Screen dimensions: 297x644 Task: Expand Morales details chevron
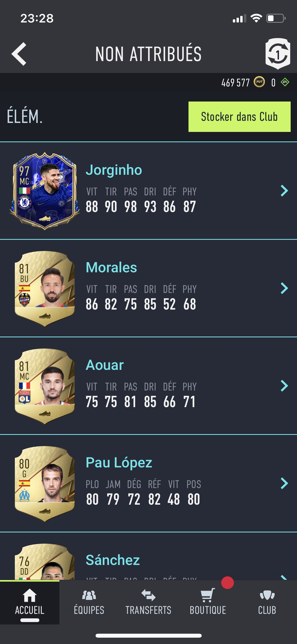pyautogui.click(x=284, y=288)
